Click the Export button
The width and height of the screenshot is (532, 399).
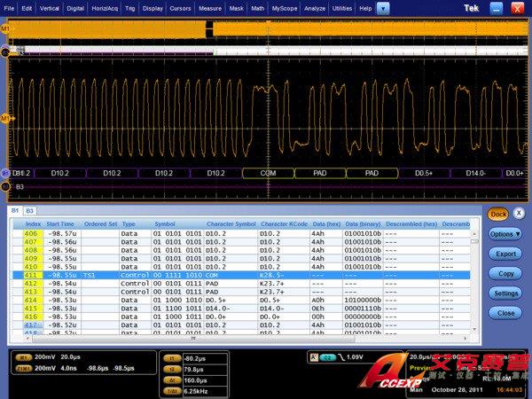point(505,254)
